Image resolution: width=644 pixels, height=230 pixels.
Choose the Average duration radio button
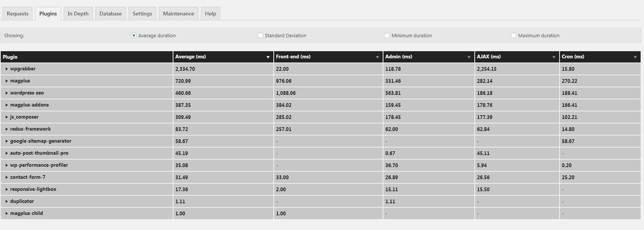point(133,35)
